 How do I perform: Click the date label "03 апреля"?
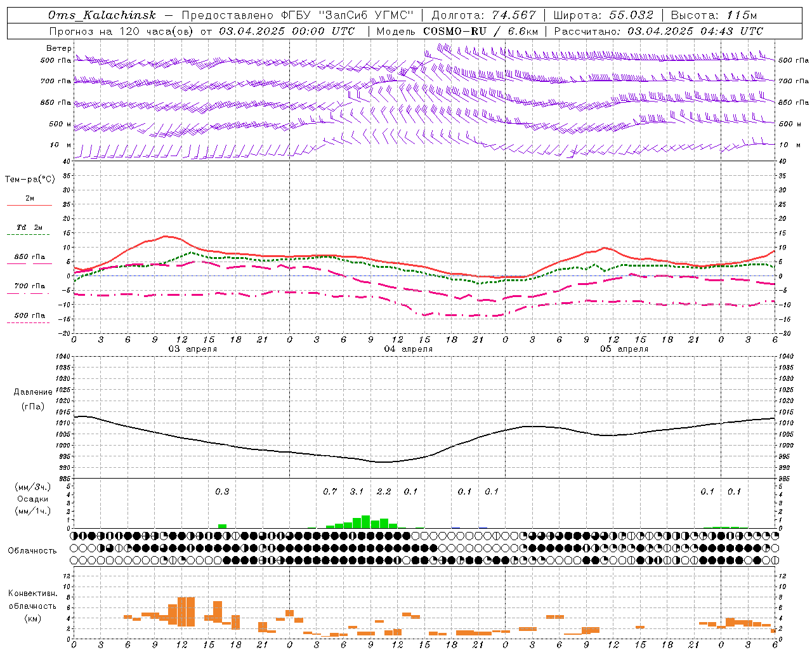[x=192, y=349]
